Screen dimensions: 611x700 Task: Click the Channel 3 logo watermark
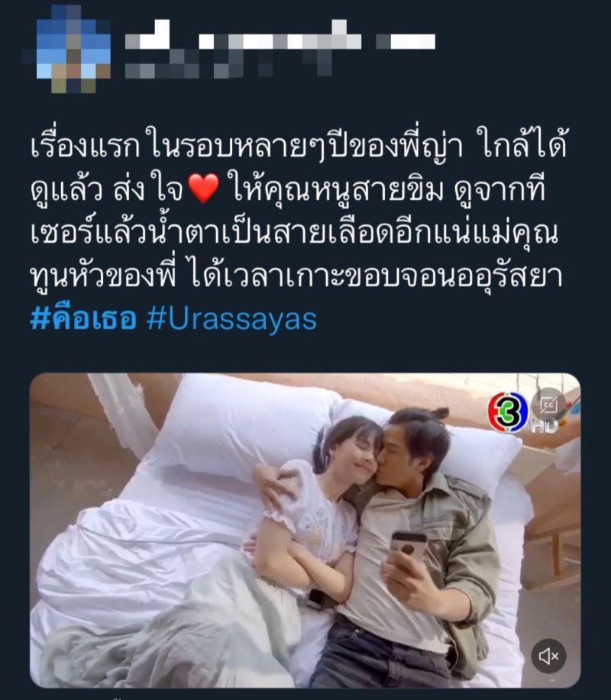(508, 411)
